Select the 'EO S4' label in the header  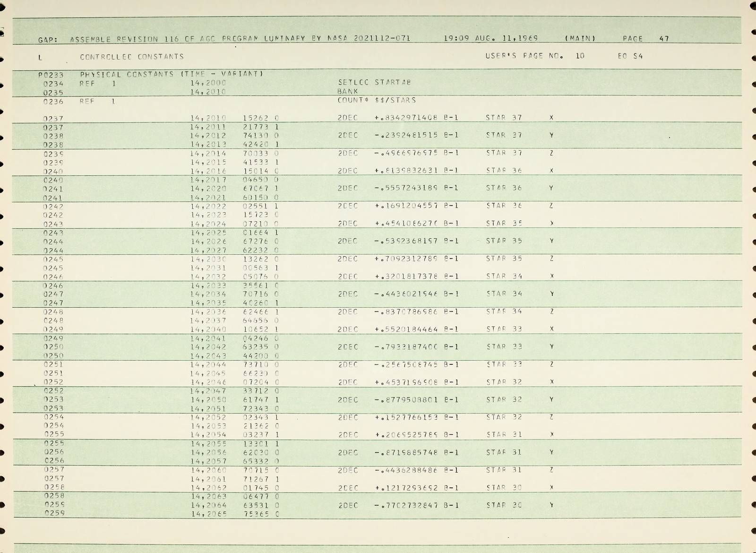(630, 56)
